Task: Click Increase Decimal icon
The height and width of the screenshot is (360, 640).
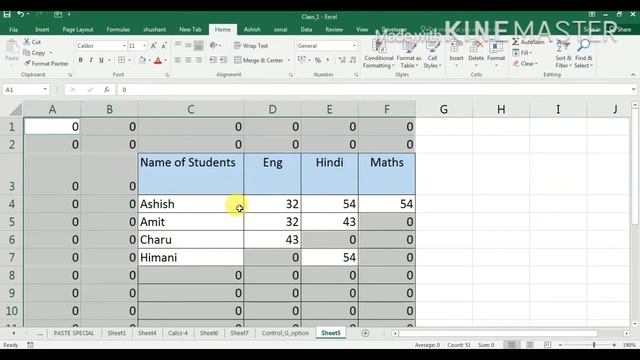Action: point(342,60)
